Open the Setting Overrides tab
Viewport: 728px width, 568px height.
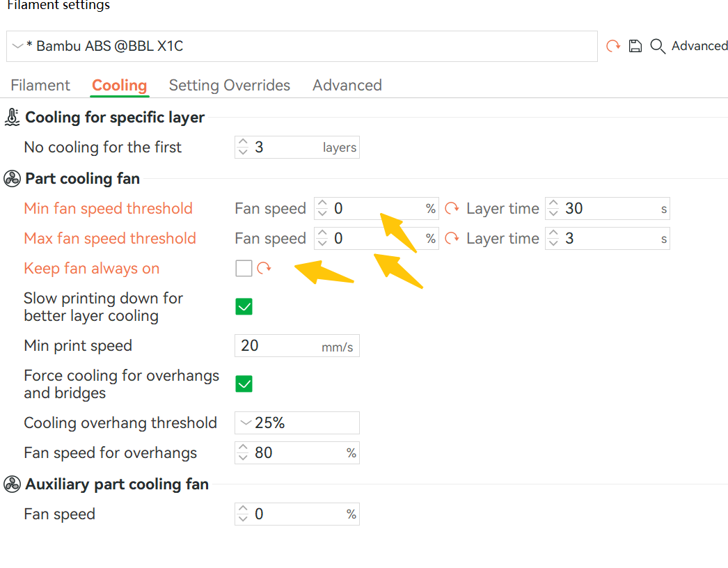(230, 85)
